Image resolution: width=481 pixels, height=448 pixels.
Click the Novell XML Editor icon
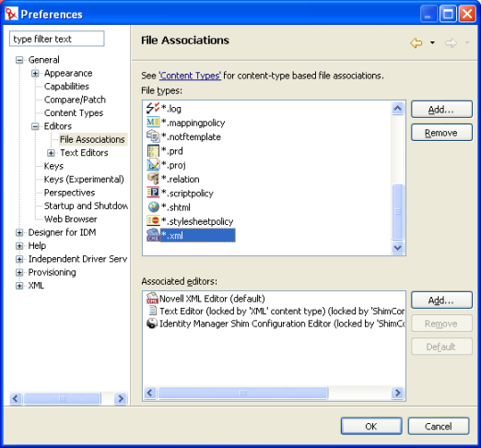coord(152,299)
